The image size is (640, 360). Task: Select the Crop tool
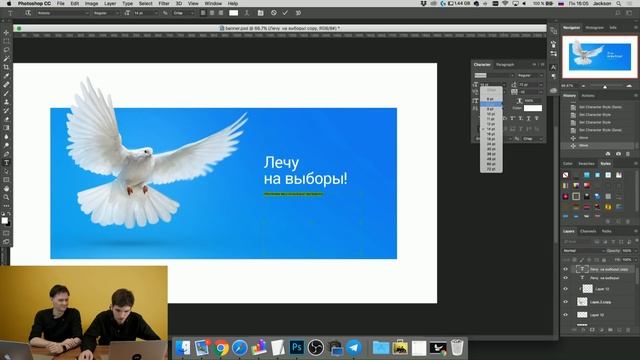(6, 67)
